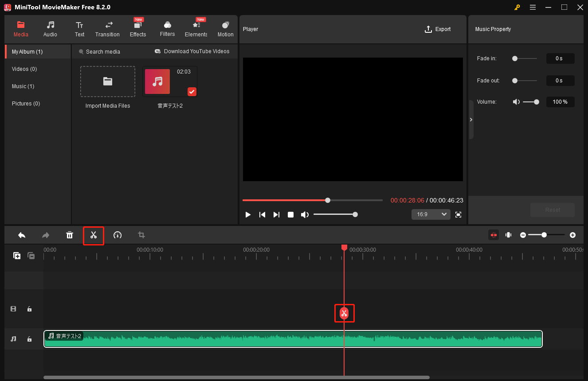Click the key upgrade icon in title bar
588x381 pixels.
(517, 7)
